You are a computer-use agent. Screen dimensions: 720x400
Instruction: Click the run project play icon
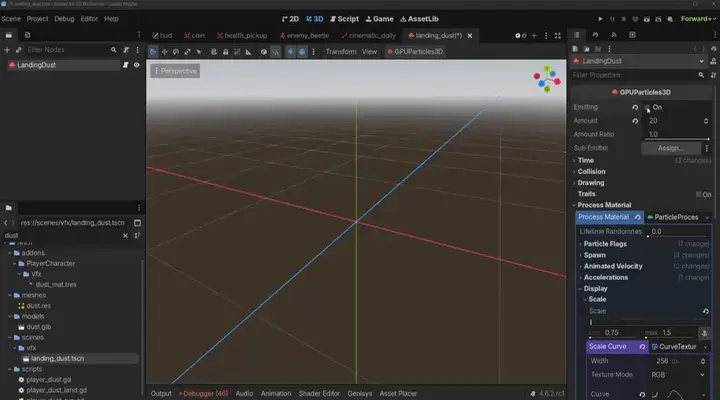(600, 19)
